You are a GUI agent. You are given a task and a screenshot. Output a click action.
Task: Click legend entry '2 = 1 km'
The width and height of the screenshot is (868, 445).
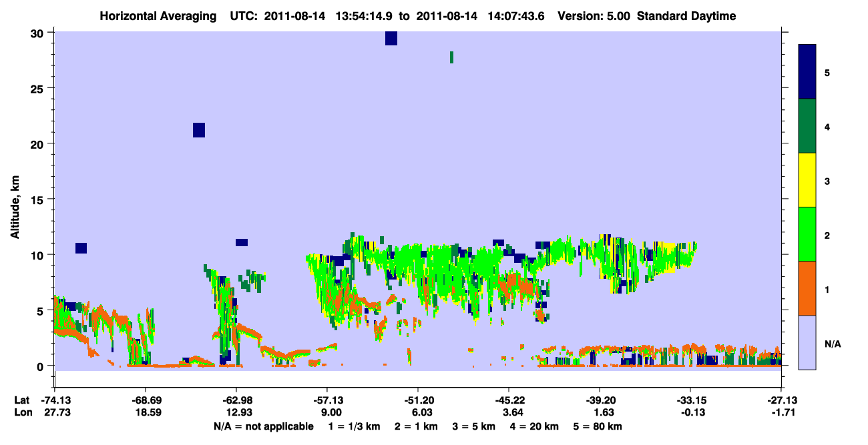click(416, 426)
